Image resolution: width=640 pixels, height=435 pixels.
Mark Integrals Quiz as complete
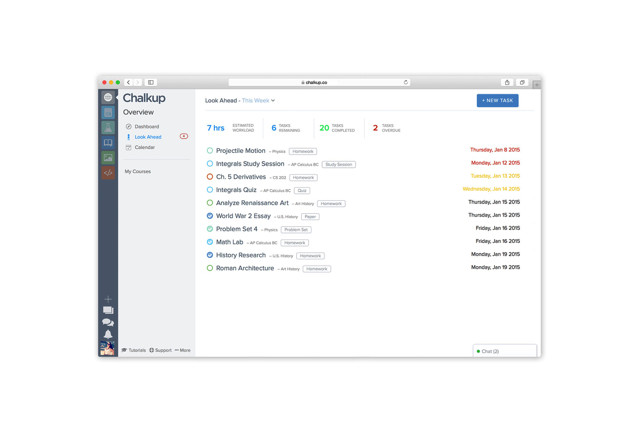[x=210, y=190]
